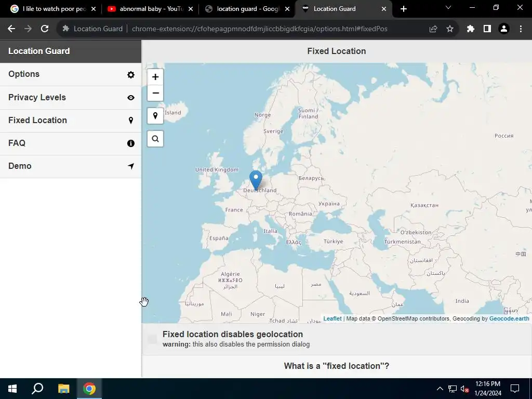Select Fixed Location in sidebar

tap(71, 121)
